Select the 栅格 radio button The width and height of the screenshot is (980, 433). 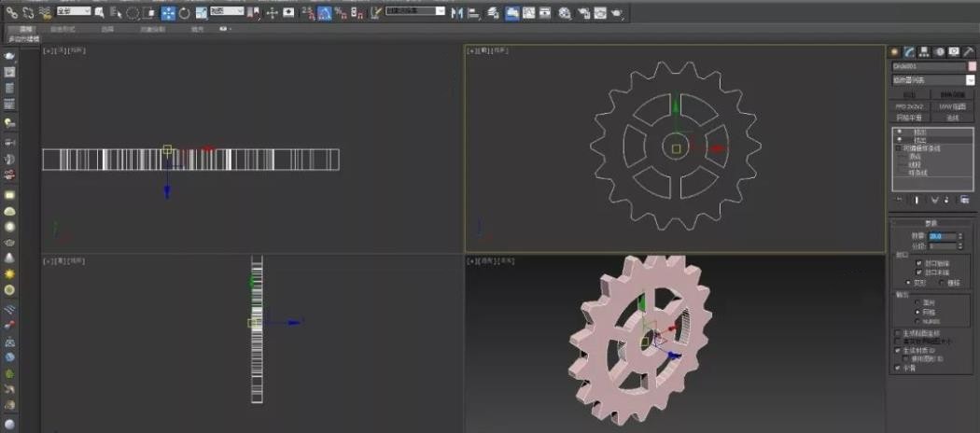click(x=942, y=281)
